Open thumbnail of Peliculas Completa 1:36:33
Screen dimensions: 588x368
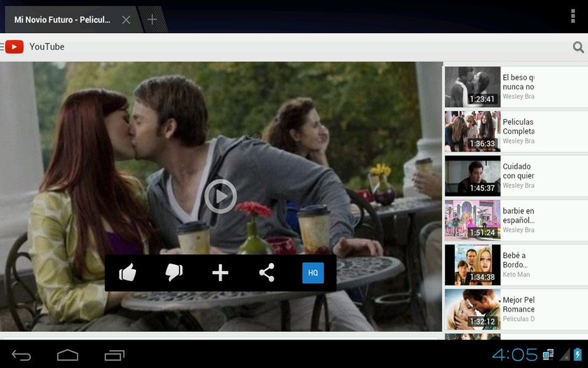(x=472, y=131)
